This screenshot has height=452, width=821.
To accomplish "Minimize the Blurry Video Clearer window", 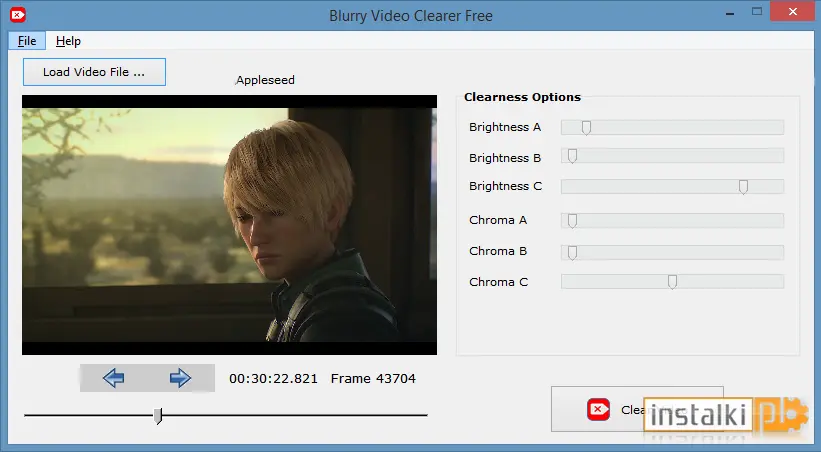I will pyautogui.click(x=730, y=13).
